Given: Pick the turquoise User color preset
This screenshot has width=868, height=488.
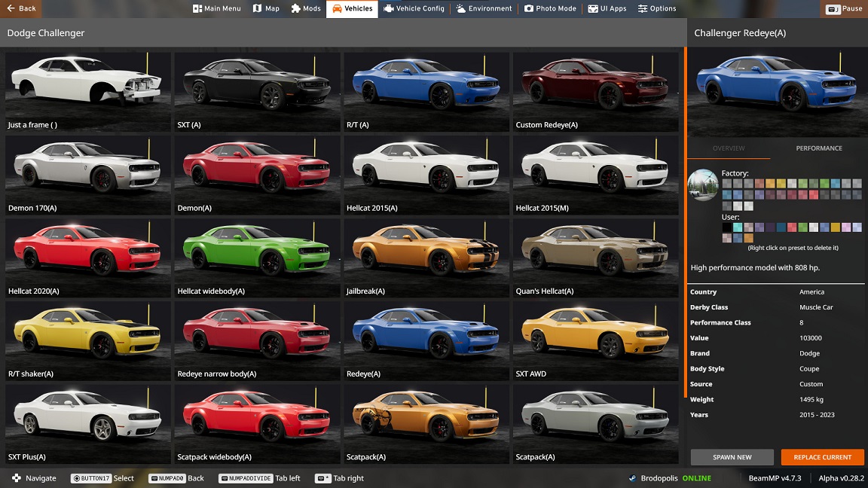Looking at the screenshot, I should pyautogui.click(x=738, y=227).
